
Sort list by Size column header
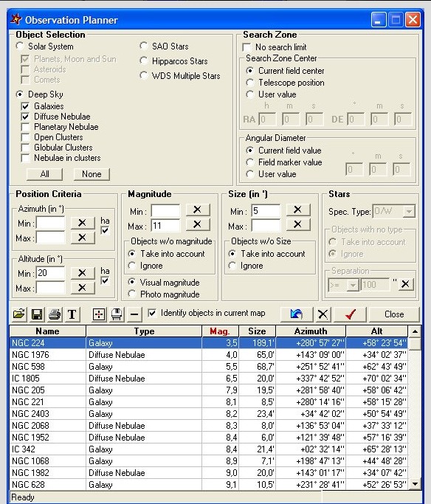(257, 331)
